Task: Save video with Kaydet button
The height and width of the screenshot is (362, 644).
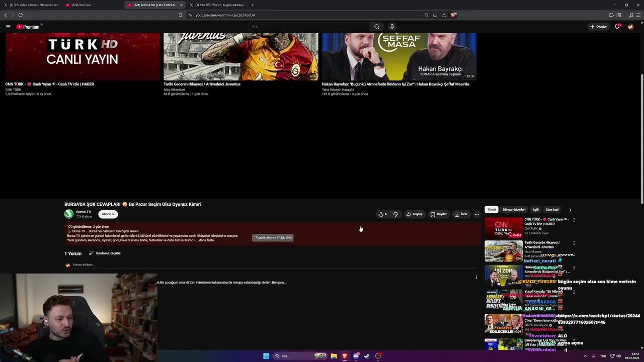Action: tap(439, 214)
